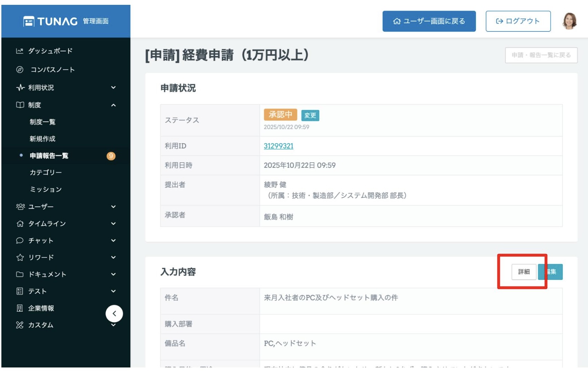Click the TUNAG logo icon

pos(29,21)
